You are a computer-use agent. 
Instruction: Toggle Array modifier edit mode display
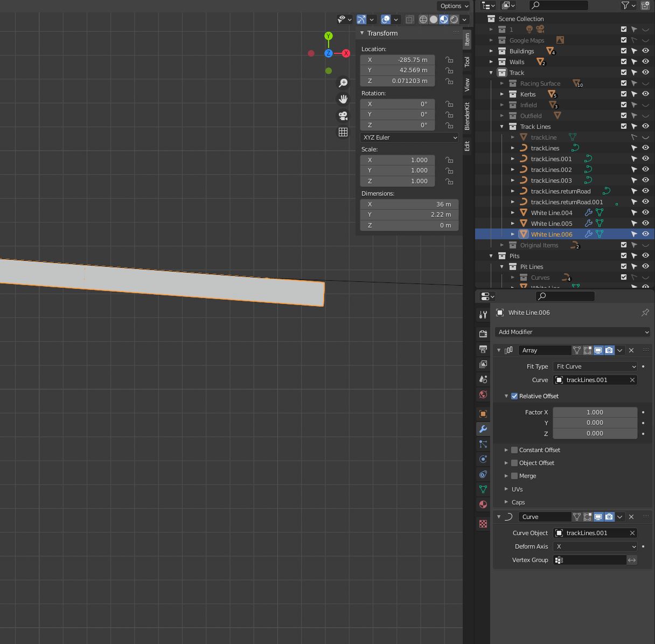coord(588,350)
